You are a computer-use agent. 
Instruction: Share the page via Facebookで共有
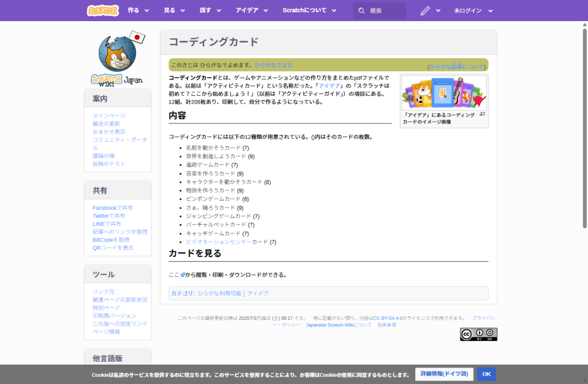[112, 208]
